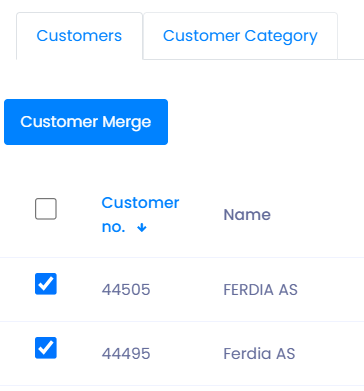Click the word Customer in the column header
Screen dimensions: 364x391
pos(140,203)
